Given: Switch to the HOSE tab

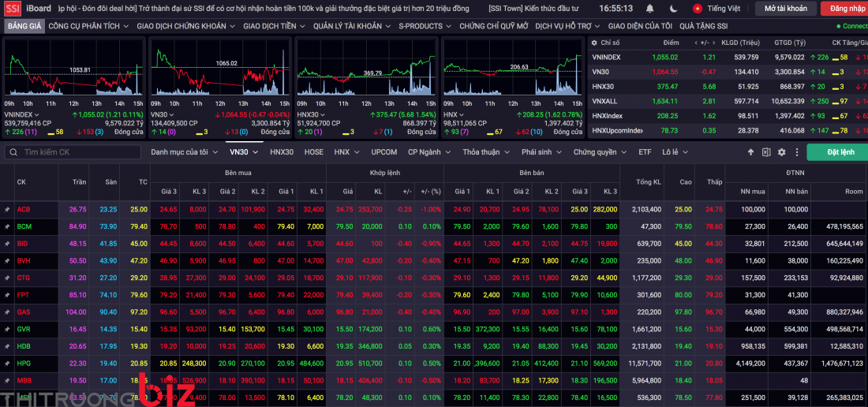Looking at the screenshot, I should coord(314,152).
